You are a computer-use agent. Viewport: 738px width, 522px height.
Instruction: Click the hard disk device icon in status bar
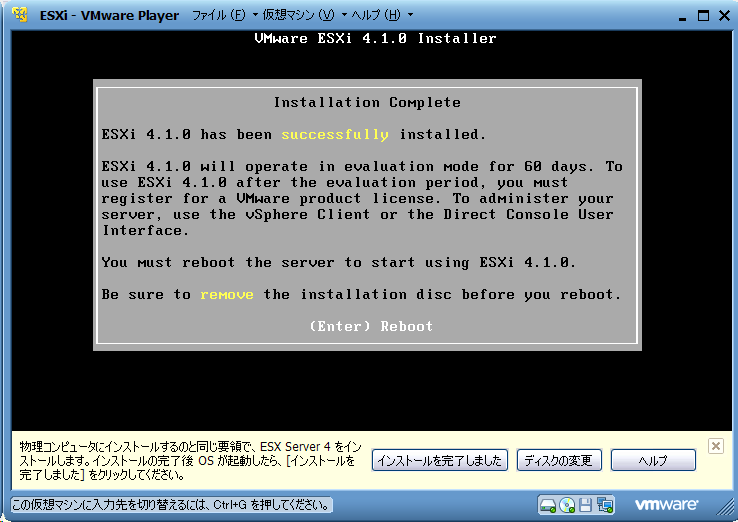coord(548,506)
